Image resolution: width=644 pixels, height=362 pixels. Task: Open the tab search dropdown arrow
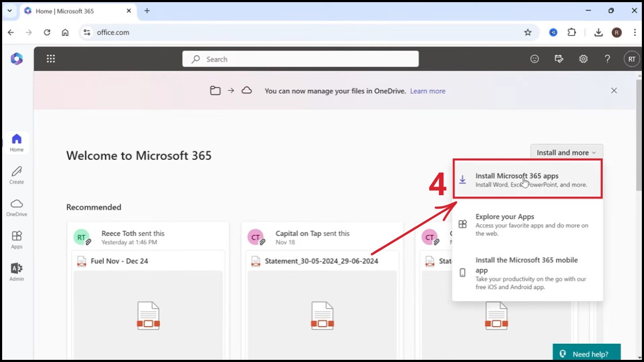tap(10, 11)
